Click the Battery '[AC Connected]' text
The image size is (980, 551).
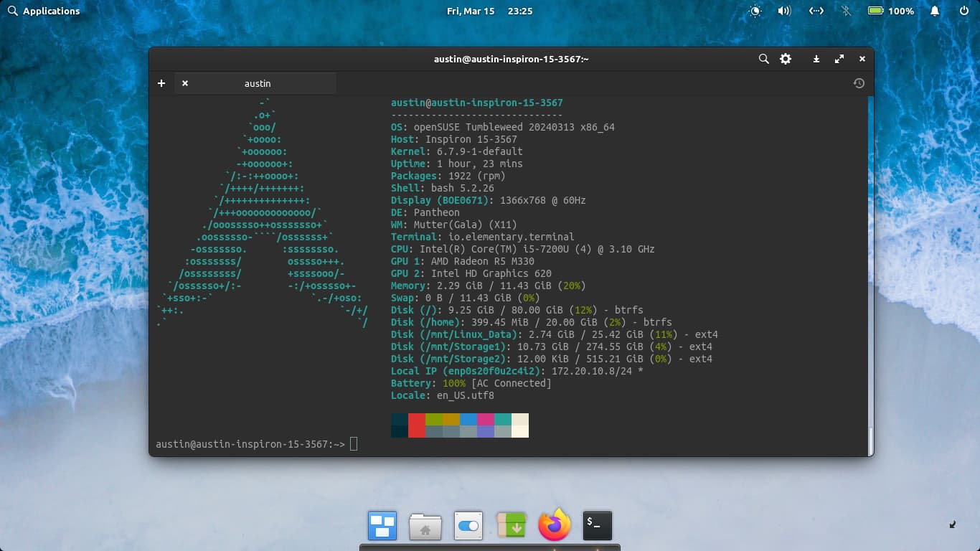(x=512, y=383)
